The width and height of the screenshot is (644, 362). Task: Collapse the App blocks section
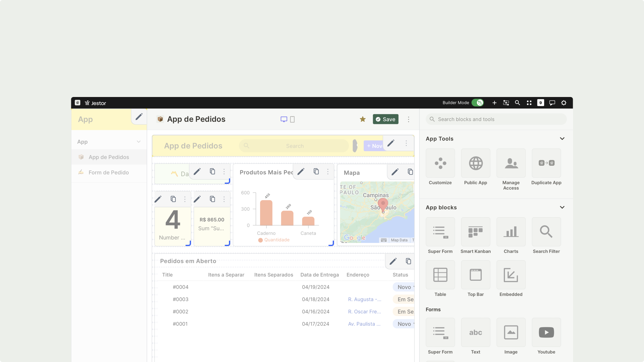click(562, 207)
